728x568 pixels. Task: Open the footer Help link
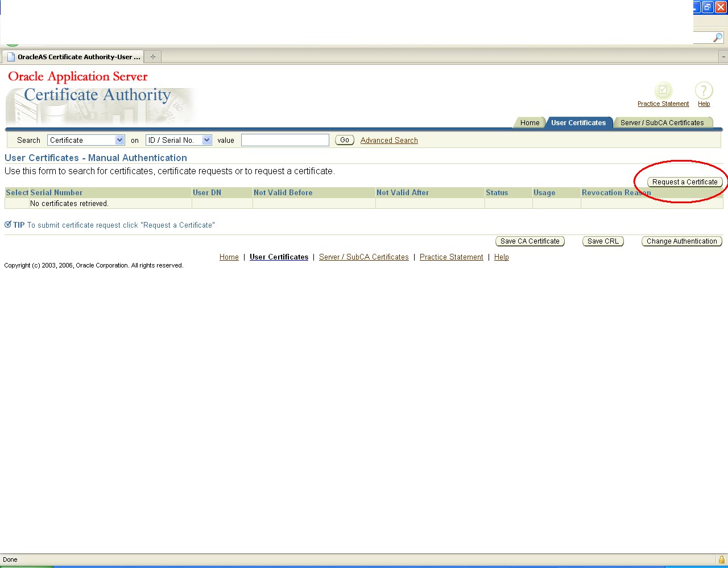coord(502,257)
